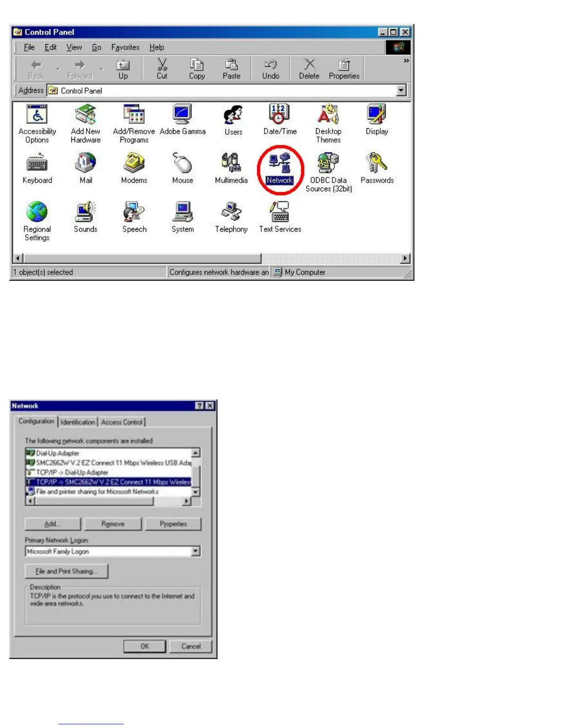Image resolution: width=563 pixels, height=728 pixels.
Task: Click the Cut toolbar button
Action: (x=162, y=69)
